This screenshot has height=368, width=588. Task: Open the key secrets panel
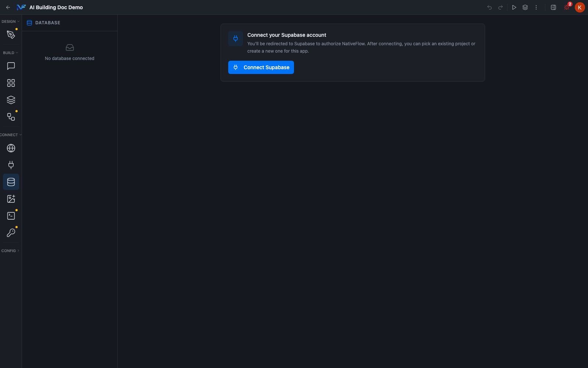(x=11, y=233)
